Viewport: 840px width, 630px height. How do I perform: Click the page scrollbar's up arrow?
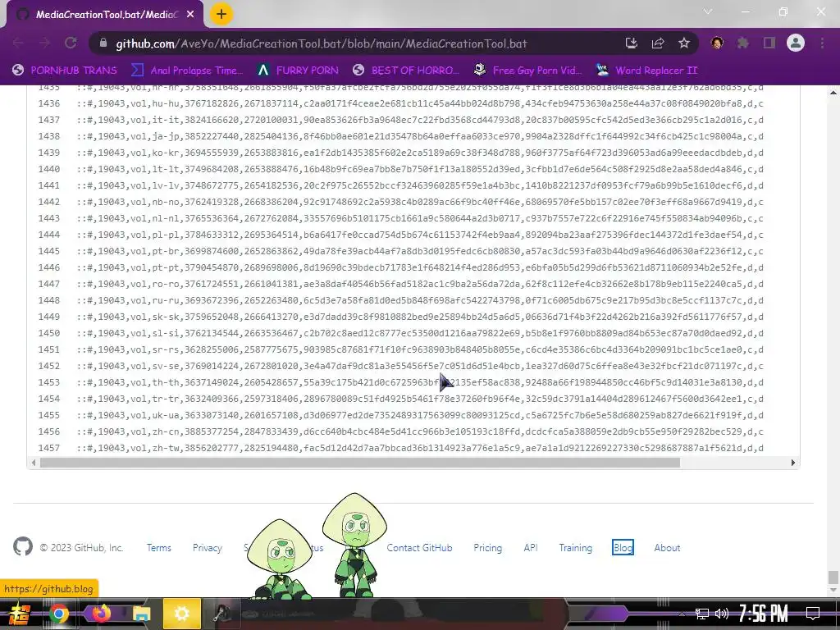pyautogui.click(x=833, y=93)
